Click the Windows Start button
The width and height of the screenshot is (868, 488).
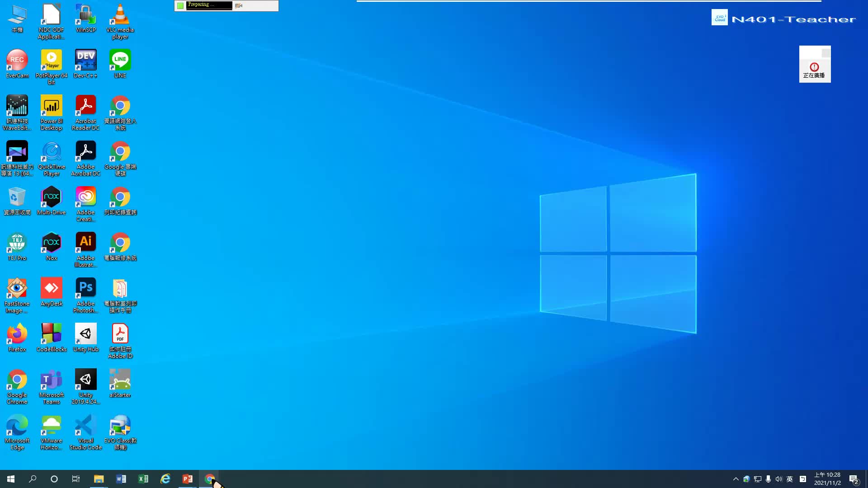11,479
